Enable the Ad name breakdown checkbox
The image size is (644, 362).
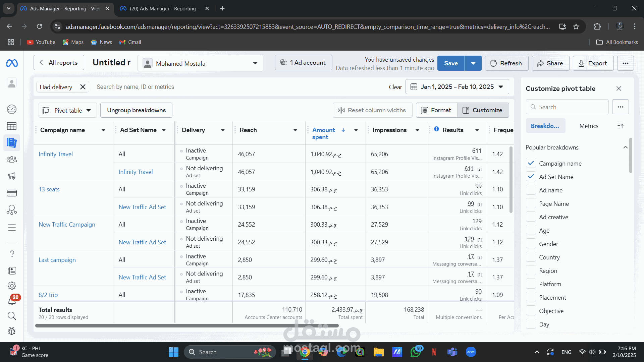click(x=531, y=190)
